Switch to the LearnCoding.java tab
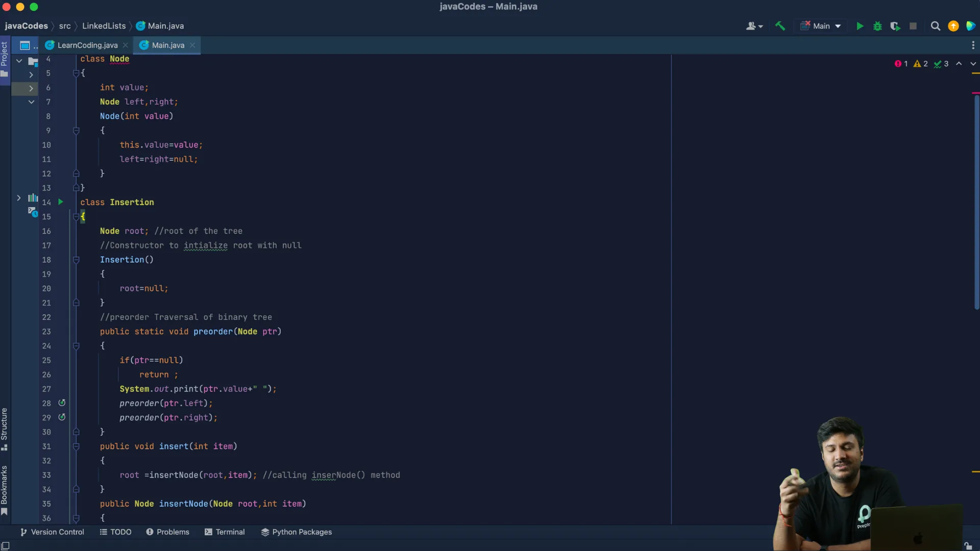Image resolution: width=980 pixels, height=551 pixels. click(x=87, y=45)
